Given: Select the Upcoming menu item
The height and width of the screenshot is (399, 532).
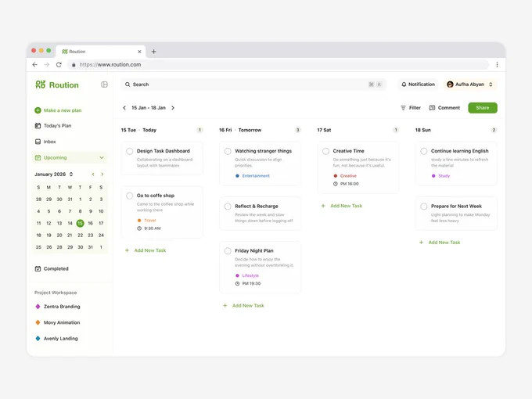Looking at the screenshot, I should coord(70,157).
